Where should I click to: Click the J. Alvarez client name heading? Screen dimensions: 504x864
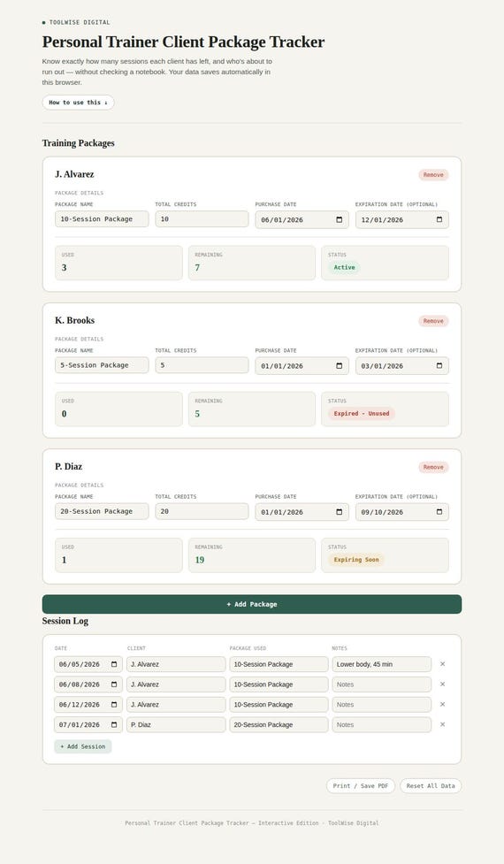coord(74,174)
